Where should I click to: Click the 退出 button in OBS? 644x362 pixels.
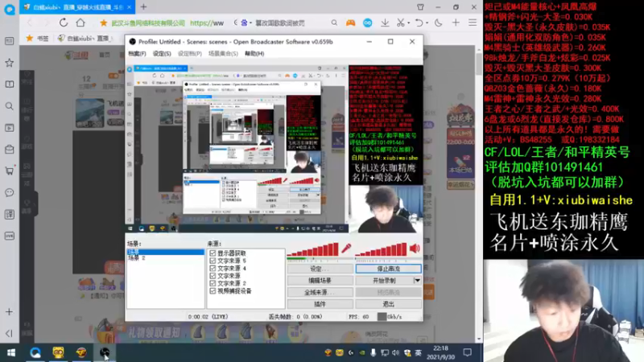388,304
